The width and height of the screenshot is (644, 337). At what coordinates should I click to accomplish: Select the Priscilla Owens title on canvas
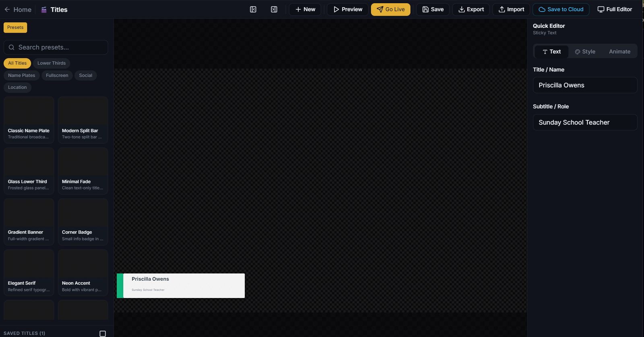150,279
